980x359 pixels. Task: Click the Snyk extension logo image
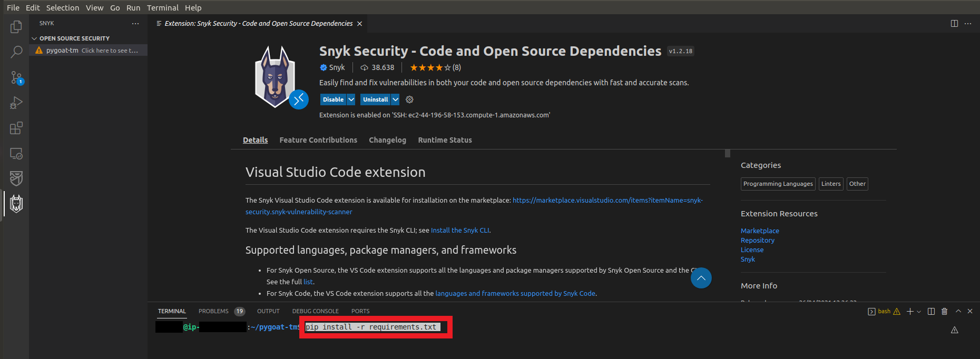tap(275, 77)
